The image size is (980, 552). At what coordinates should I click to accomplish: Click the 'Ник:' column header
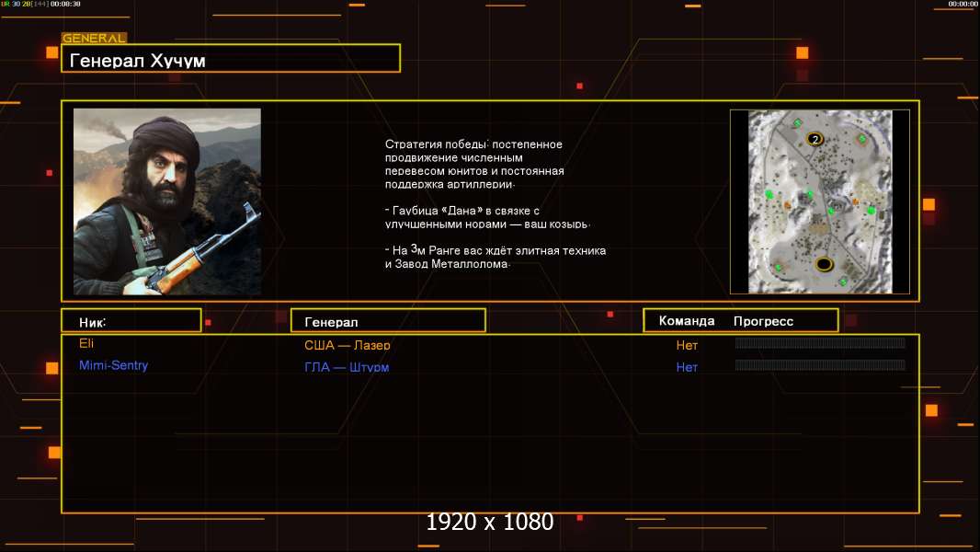[131, 321]
